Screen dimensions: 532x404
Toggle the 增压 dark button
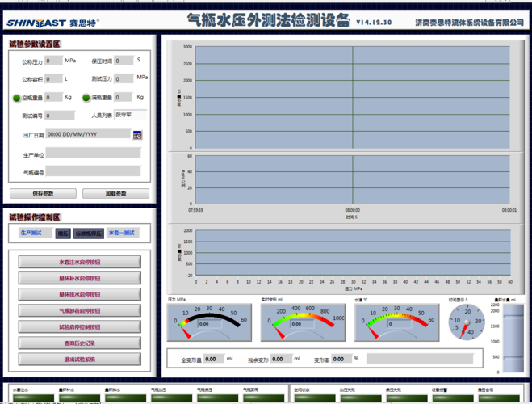[63, 234]
